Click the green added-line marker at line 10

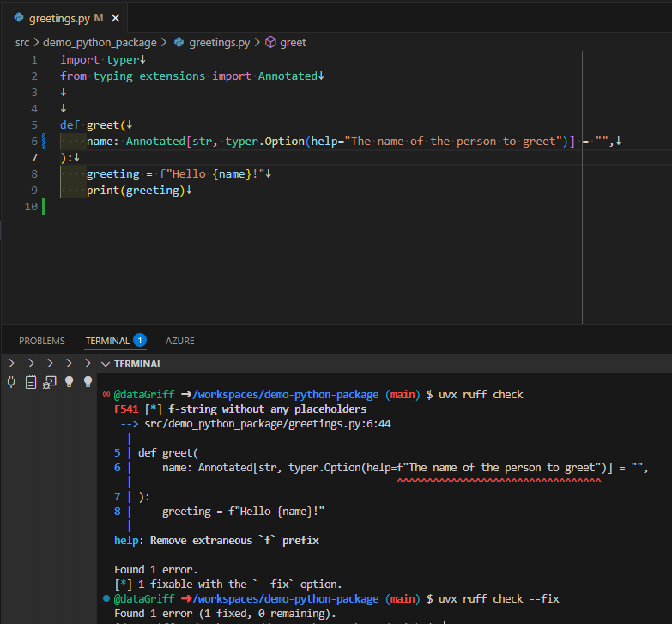pyautogui.click(x=43, y=207)
